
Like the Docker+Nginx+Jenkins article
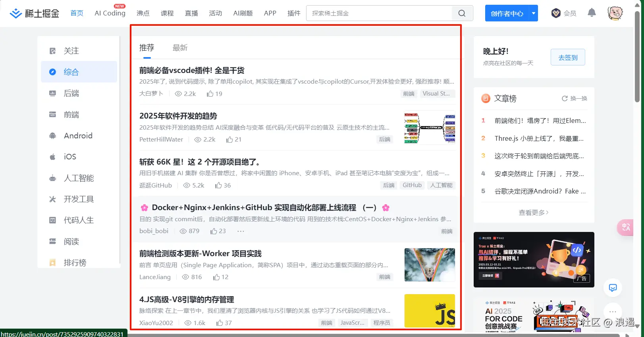pyautogui.click(x=214, y=231)
